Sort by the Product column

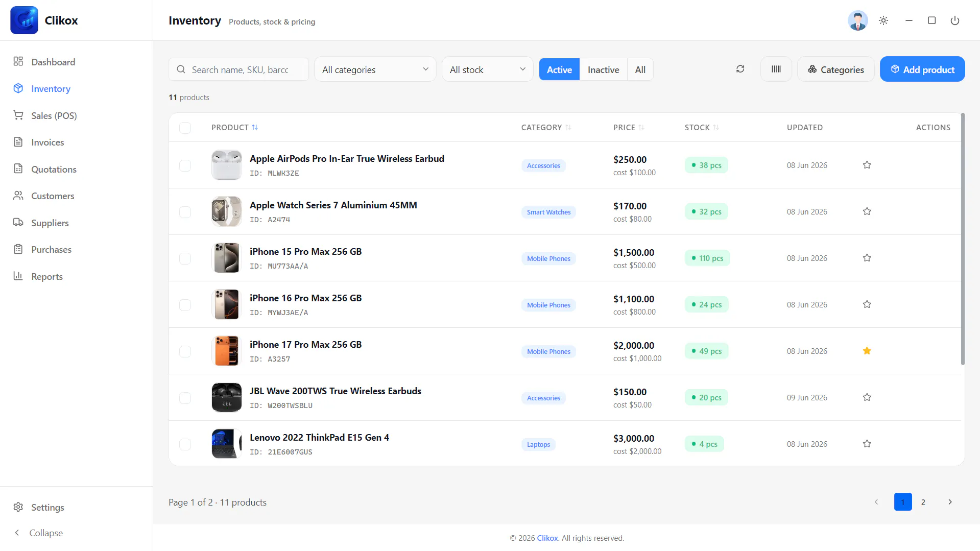click(234, 127)
